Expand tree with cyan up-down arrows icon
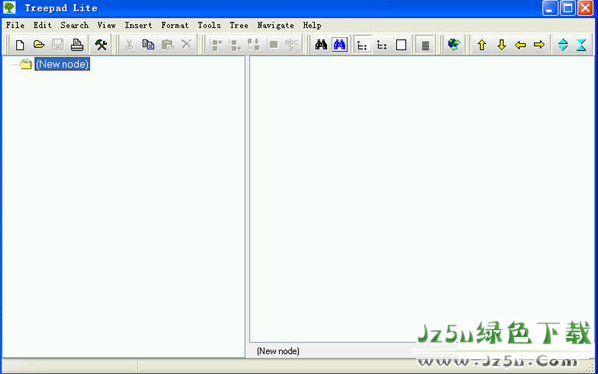The height and width of the screenshot is (374, 598). (x=563, y=45)
